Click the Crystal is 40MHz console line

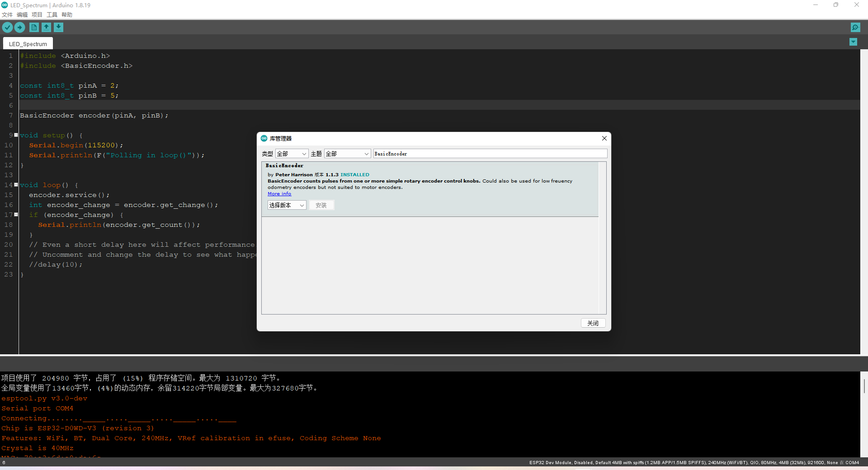38,448
